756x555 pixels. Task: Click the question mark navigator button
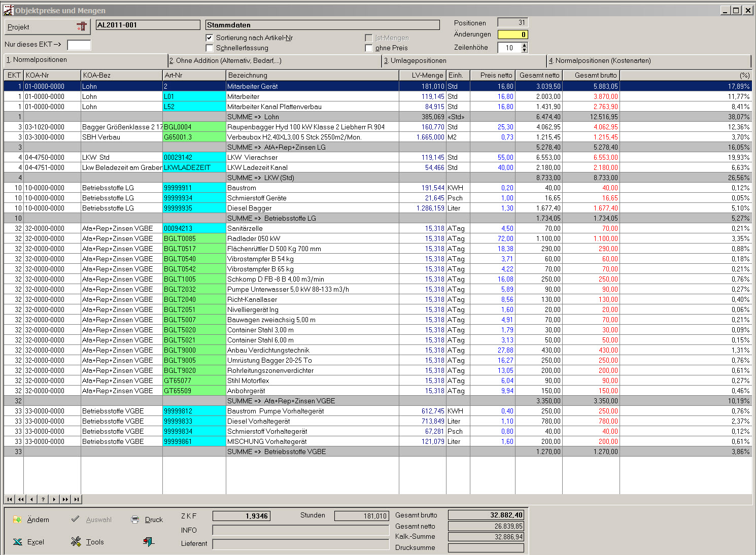43,499
